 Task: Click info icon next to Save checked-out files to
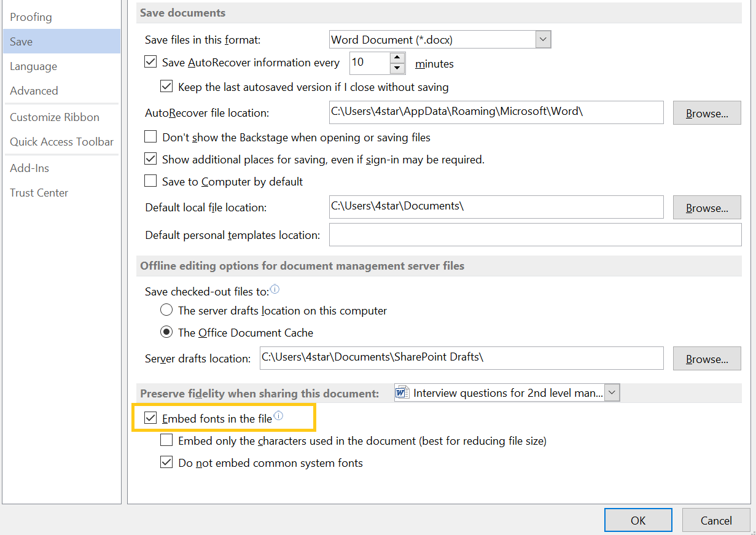click(275, 289)
